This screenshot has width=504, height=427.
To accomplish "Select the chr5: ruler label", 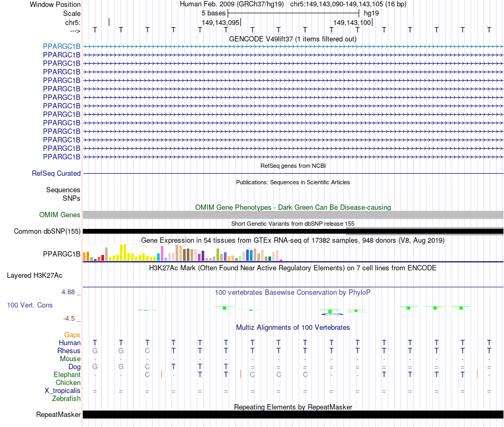I will [x=73, y=22].
